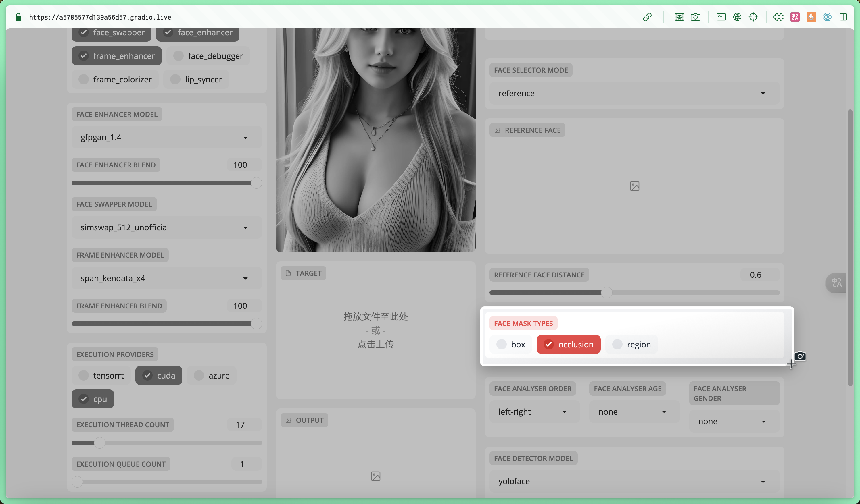
Task: Click the screenshot capture camera icon near Face Mask Types
Action: click(800, 356)
